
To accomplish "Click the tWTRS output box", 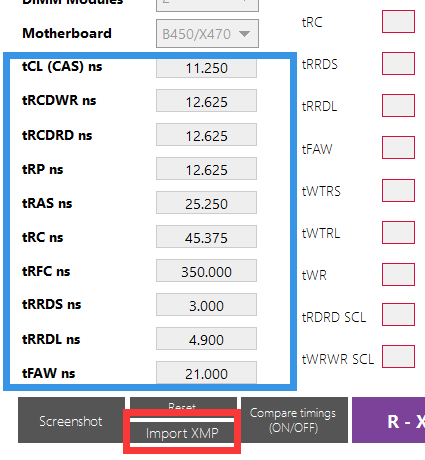I will coord(398,191).
